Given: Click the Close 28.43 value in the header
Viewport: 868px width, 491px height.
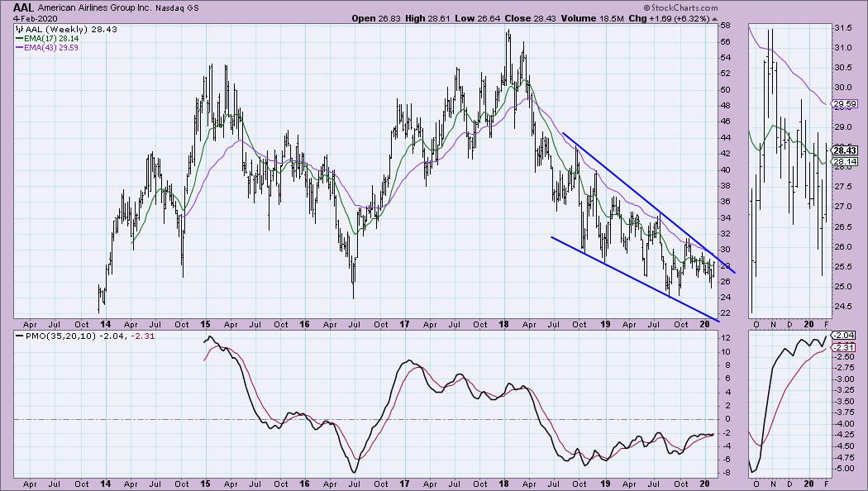Looking at the screenshot, I should [530, 18].
